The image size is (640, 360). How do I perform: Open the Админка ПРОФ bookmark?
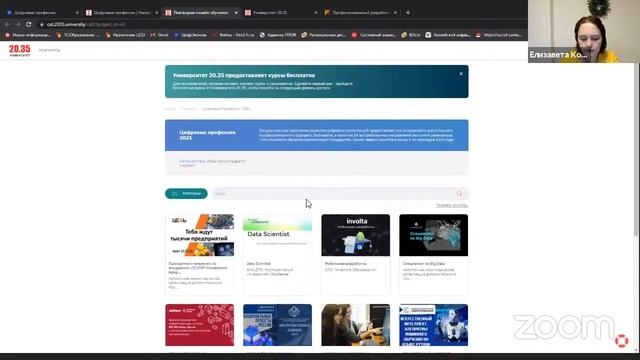click(278, 35)
